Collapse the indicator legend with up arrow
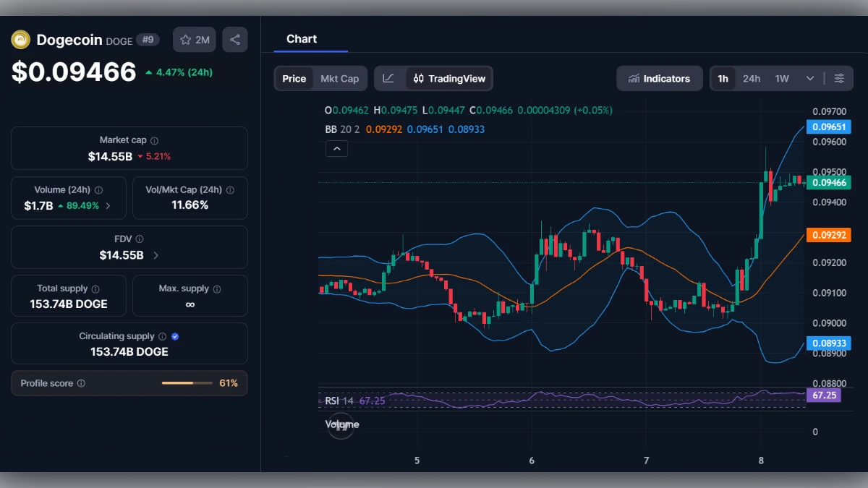 (336, 148)
